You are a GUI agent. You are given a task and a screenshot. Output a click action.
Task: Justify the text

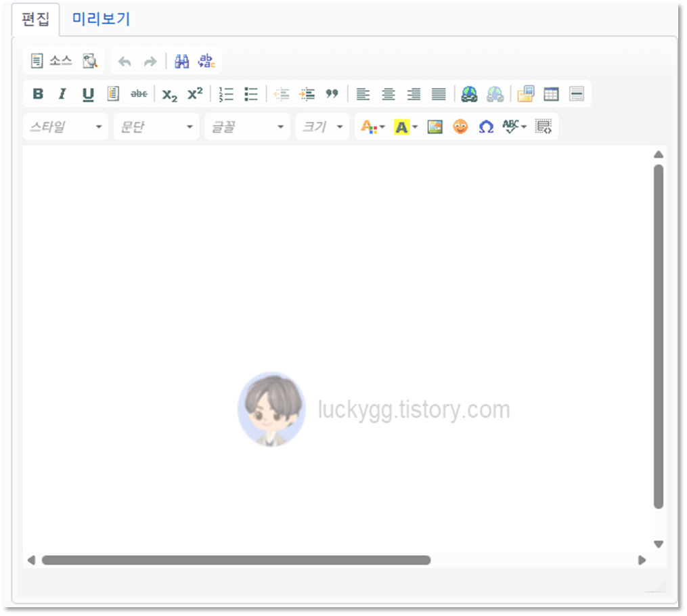coord(439,94)
